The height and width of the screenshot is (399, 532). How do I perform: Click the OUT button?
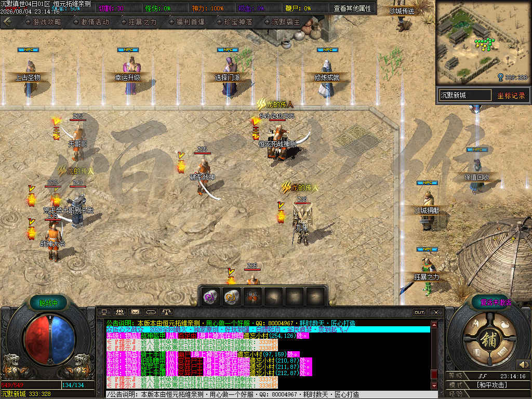[x=419, y=312]
